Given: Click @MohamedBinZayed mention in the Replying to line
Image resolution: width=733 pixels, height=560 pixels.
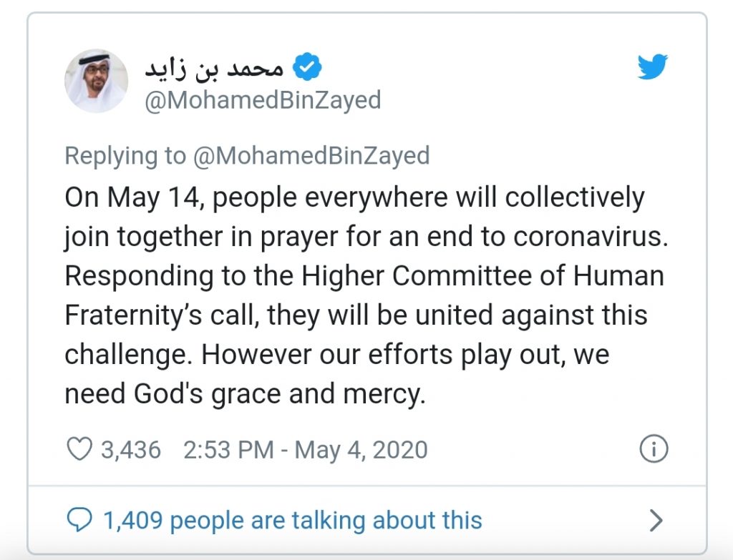Looking at the screenshot, I should (311, 155).
